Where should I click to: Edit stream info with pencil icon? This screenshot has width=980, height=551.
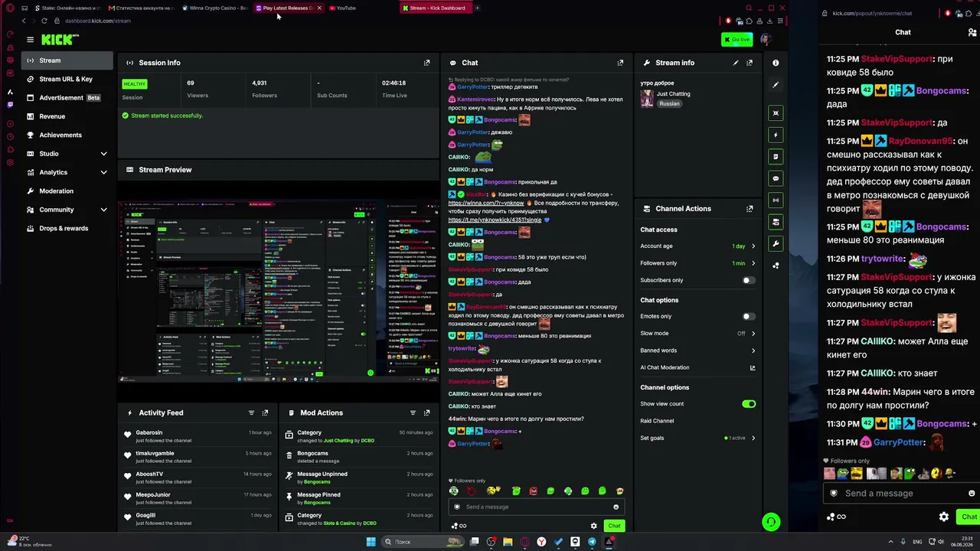point(736,63)
